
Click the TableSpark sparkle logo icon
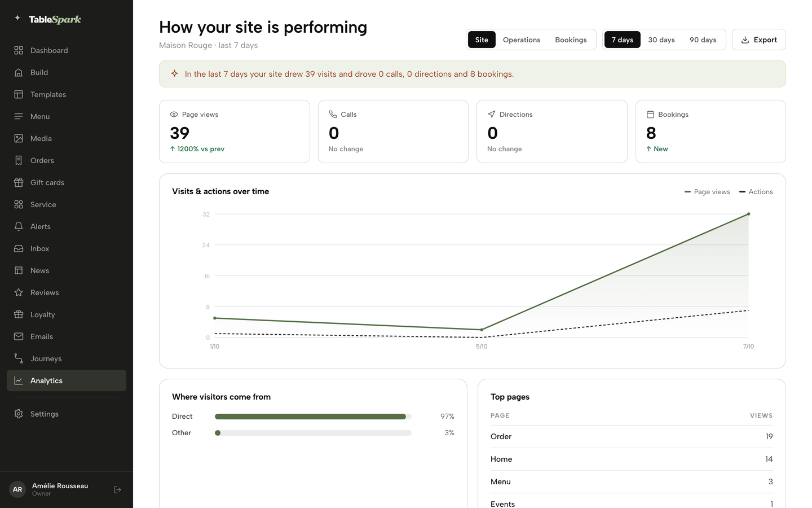pyautogui.click(x=17, y=18)
